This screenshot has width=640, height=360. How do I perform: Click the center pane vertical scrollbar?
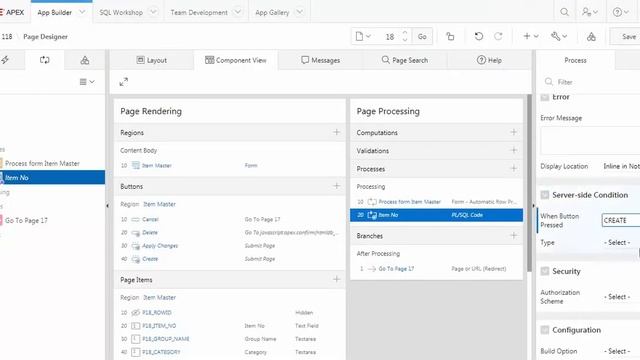[529, 184]
